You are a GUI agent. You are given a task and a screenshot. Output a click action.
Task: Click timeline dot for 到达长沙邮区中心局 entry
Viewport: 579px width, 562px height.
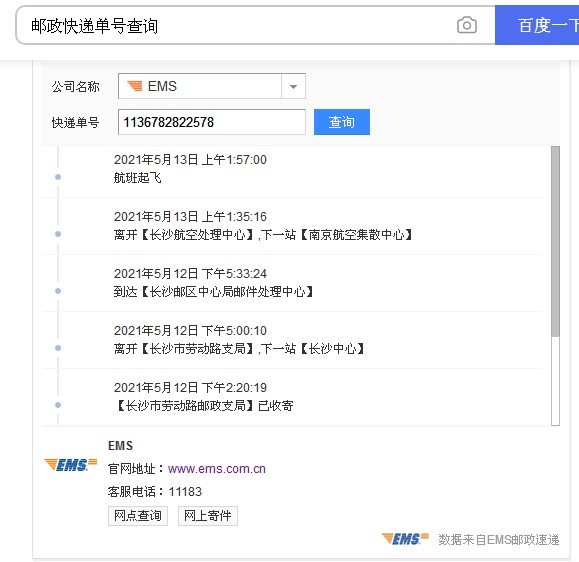click(x=58, y=291)
